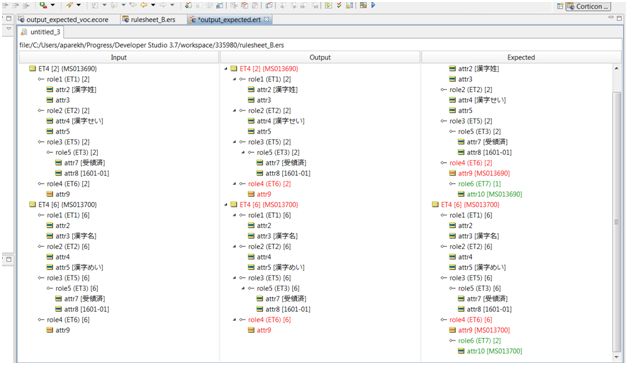Image resolution: width=628 pixels, height=365 pixels.
Task: Switch to the Corticon perspective
Action: coord(588,6)
